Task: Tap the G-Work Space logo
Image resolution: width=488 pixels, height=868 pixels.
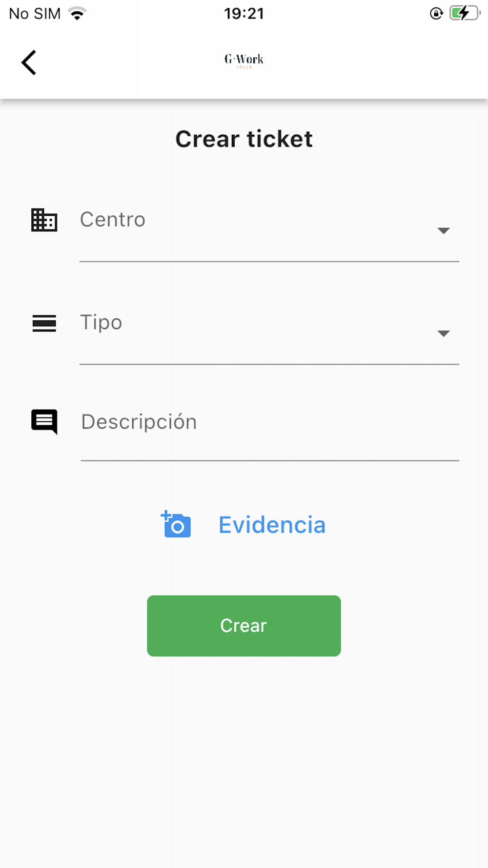Action: point(244,61)
